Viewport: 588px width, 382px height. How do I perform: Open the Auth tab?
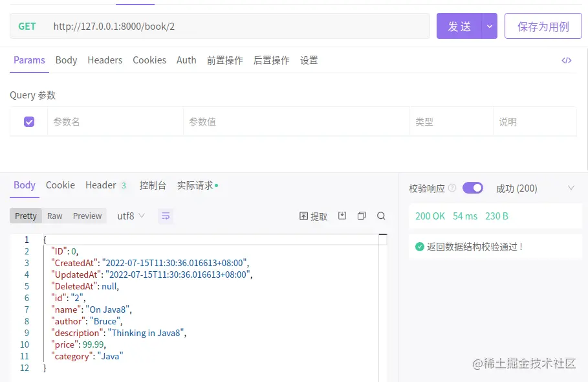[x=186, y=60]
